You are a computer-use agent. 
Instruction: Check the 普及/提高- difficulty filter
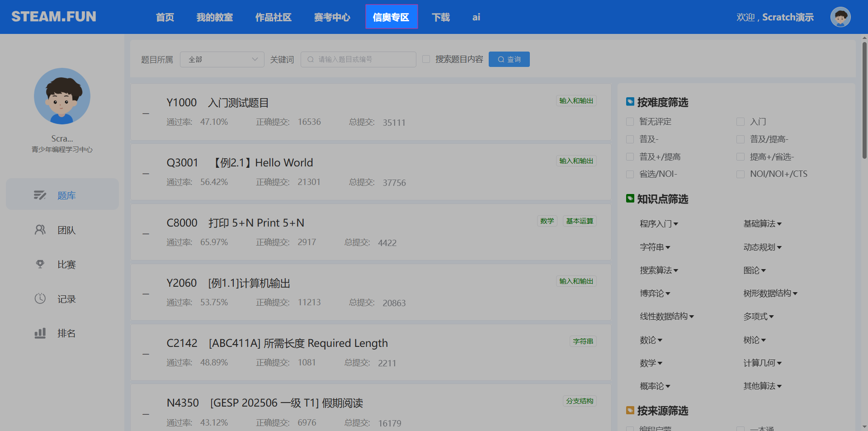point(741,139)
